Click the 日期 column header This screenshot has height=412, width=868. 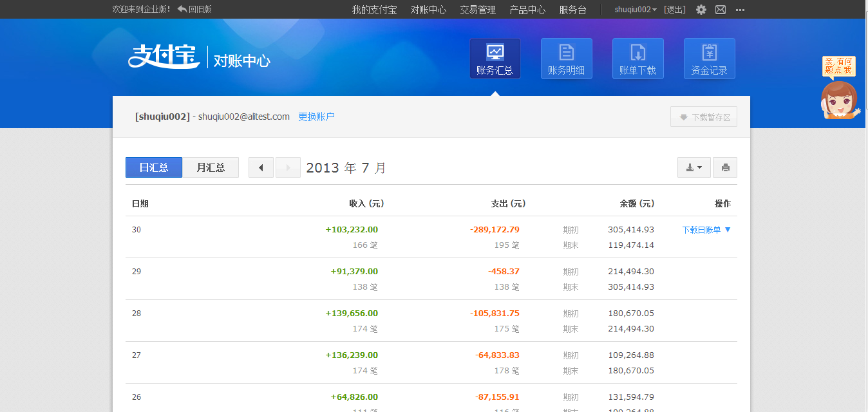pos(140,203)
